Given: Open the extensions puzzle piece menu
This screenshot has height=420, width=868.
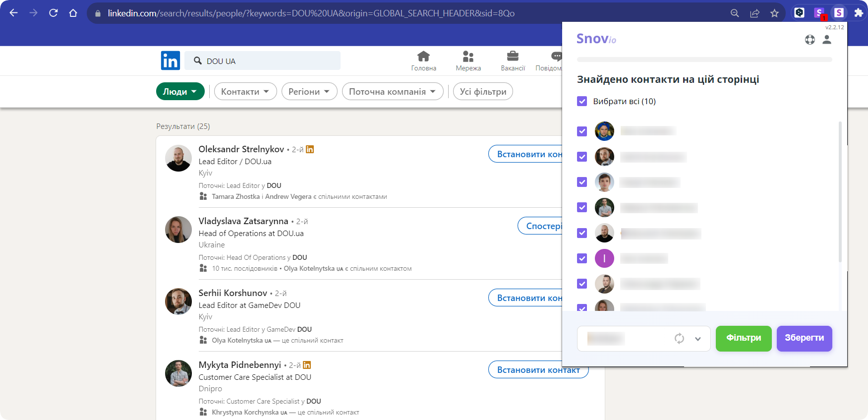Looking at the screenshot, I should [x=859, y=13].
